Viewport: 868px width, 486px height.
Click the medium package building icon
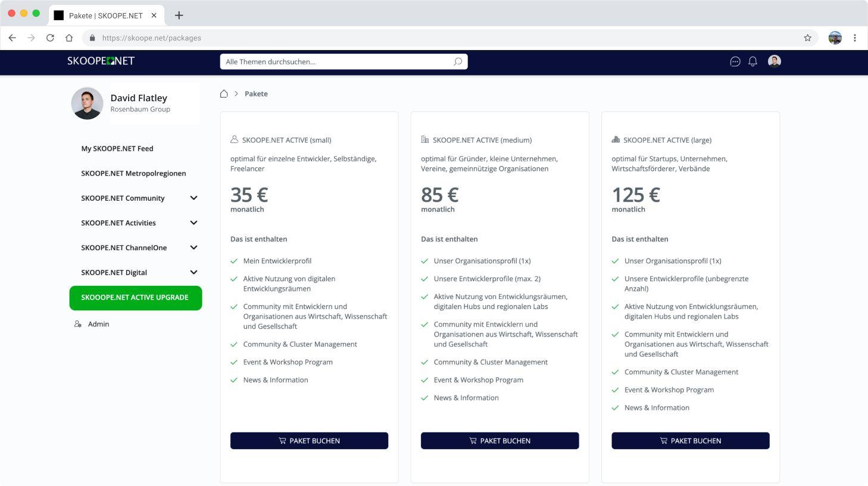tap(424, 139)
